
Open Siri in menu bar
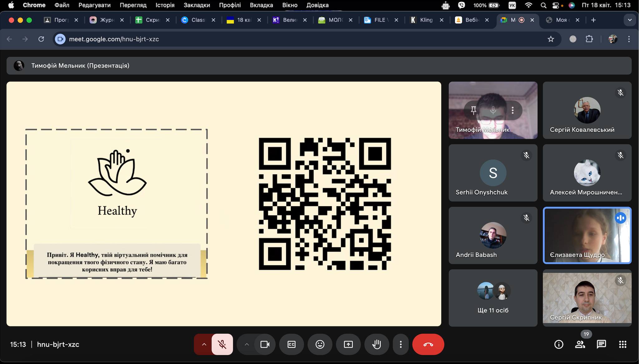tap(572, 5)
